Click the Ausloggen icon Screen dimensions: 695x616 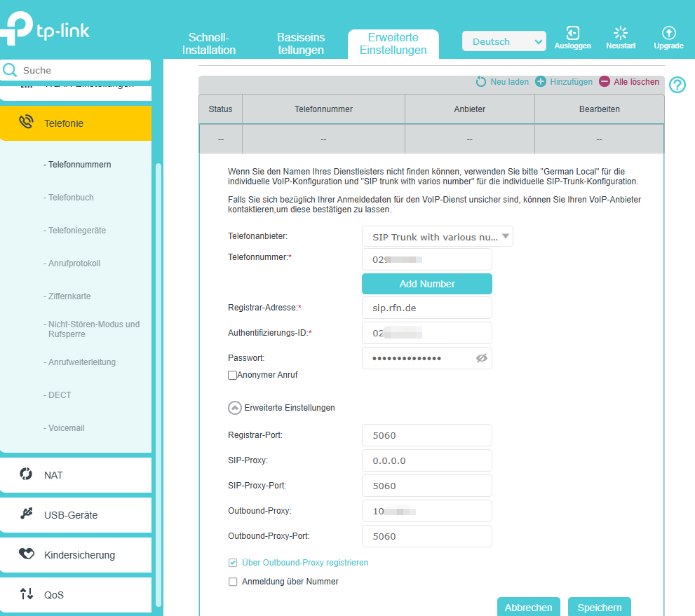572,34
